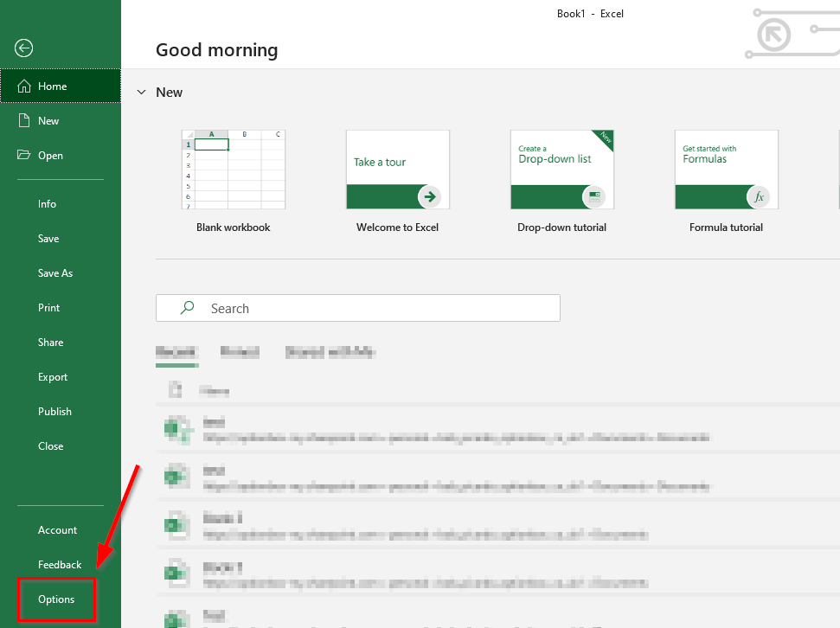Viewport: 840px width, 628px height.
Task: Click the list icon on Drop-down tutorial
Action: pyautogui.click(x=594, y=196)
